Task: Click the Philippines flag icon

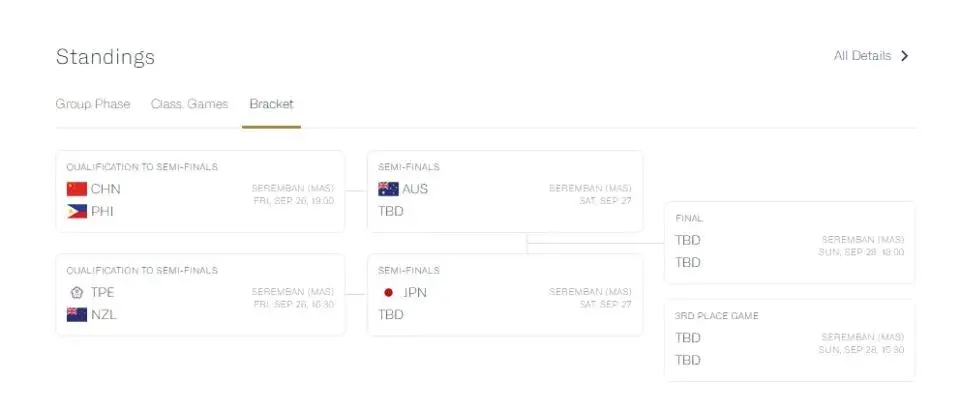Action: [77, 211]
